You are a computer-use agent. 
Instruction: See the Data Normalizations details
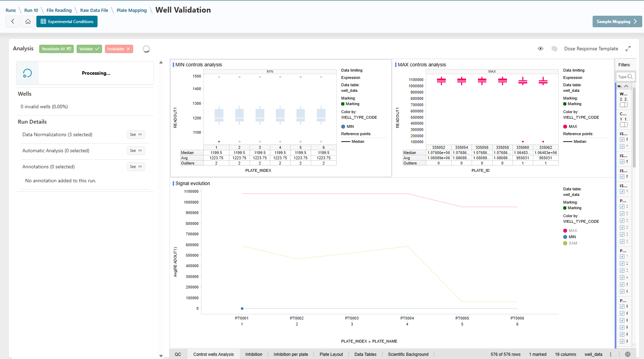pyautogui.click(x=136, y=134)
